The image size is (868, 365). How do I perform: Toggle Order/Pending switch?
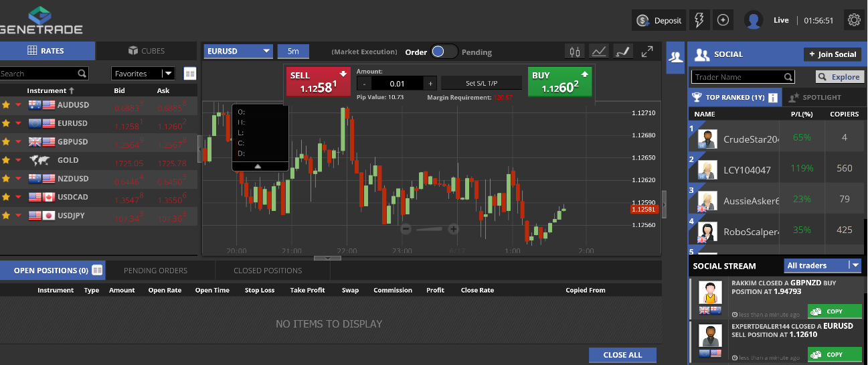pyautogui.click(x=444, y=52)
